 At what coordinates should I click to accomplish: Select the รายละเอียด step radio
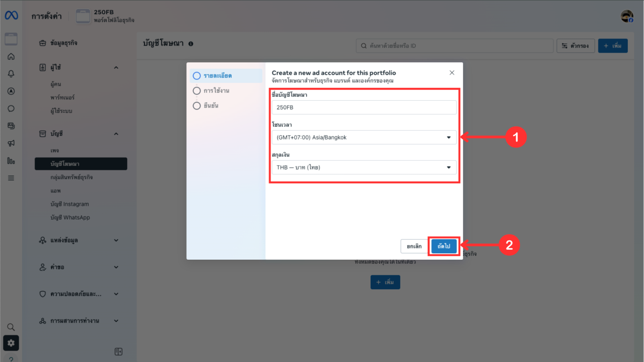[197, 76]
